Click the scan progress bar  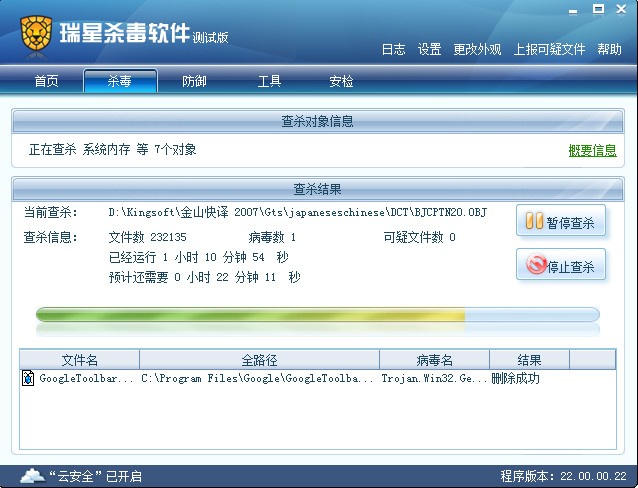click(x=317, y=315)
